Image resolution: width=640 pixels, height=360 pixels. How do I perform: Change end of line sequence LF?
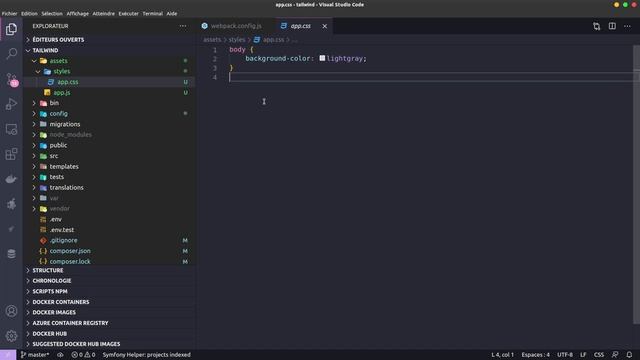[583, 355]
